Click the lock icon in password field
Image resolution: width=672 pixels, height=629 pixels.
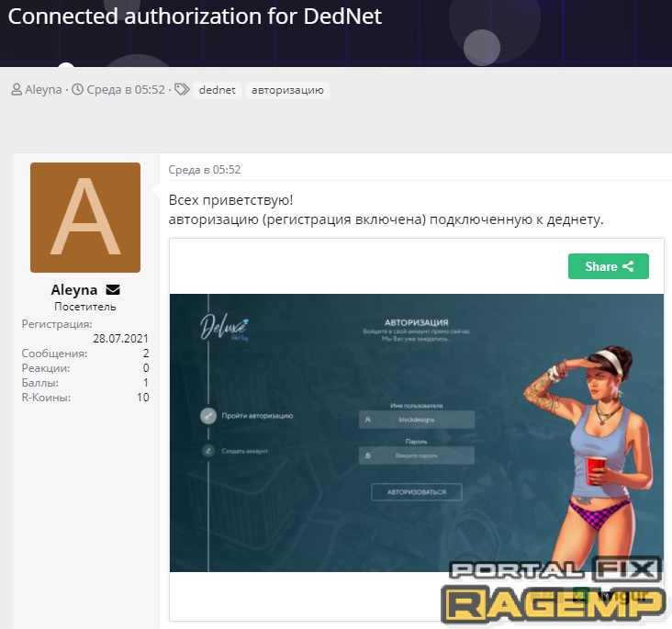[x=368, y=455]
